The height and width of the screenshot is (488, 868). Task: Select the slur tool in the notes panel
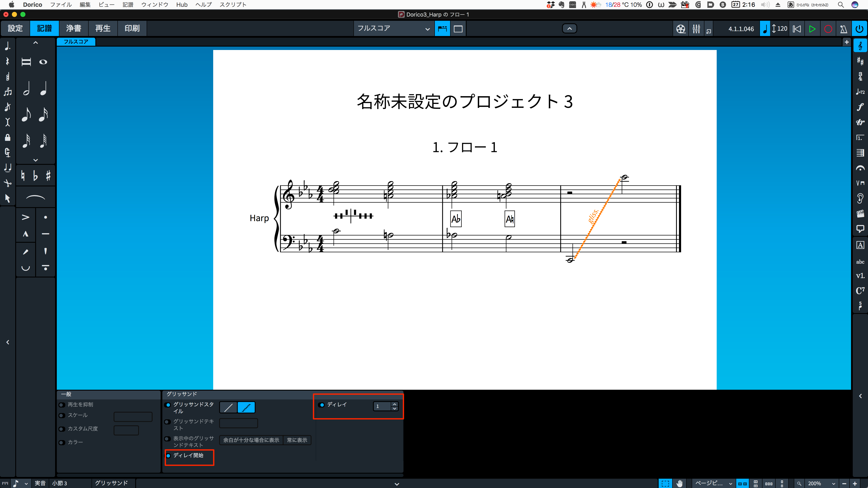click(x=35, y=197)
